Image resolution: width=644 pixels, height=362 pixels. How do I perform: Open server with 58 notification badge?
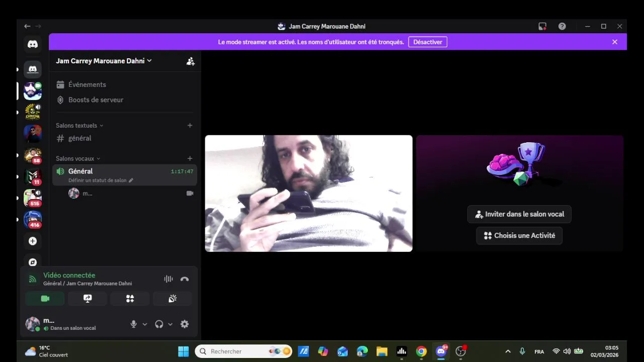(x=33, y=155)
